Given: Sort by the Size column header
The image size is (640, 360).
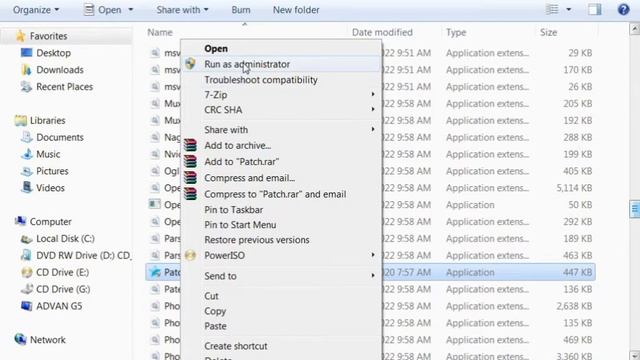Looking at the screenshot, I should [x=548, y=32].
